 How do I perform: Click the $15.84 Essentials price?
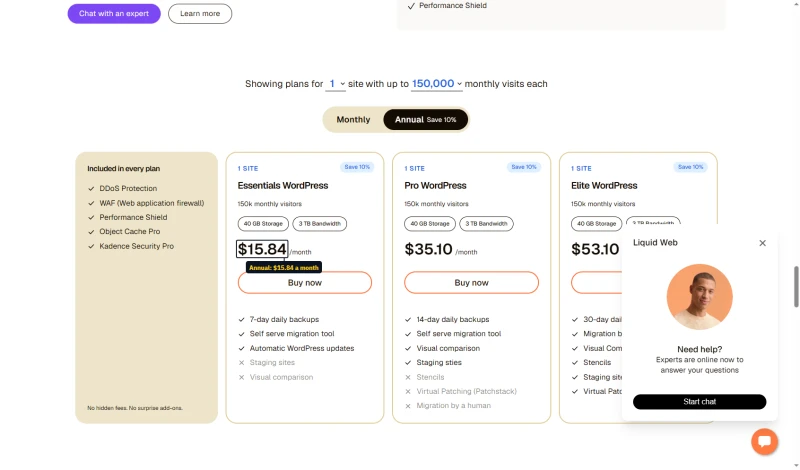click(x=262, y=250)
